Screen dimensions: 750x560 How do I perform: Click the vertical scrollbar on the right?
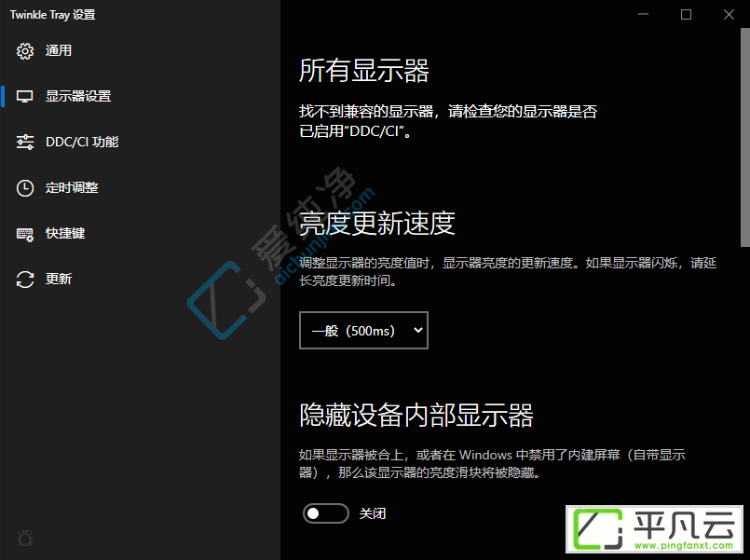745,138
